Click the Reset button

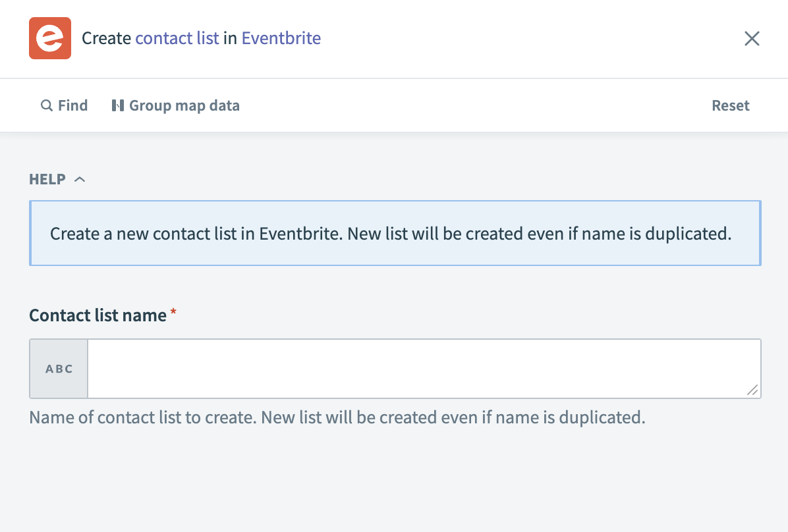tap(731, 105)
